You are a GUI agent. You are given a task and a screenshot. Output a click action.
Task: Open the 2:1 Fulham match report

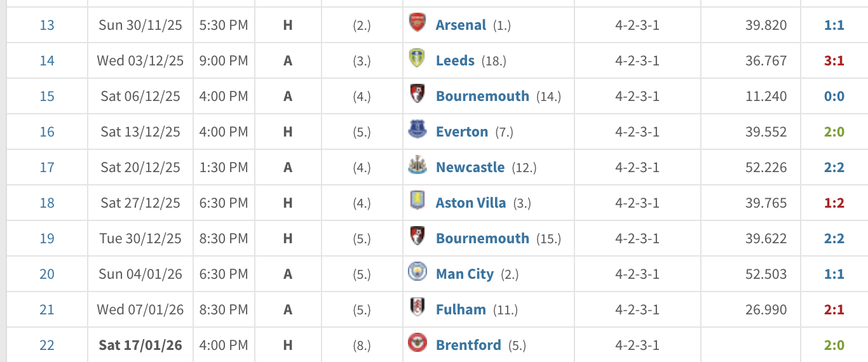coord(834,310)
